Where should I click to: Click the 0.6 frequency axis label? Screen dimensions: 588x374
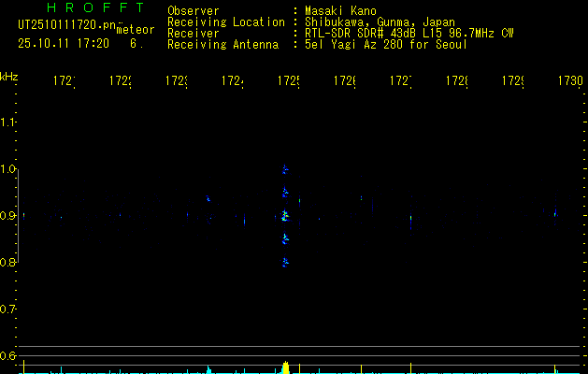tap(7, 355)
